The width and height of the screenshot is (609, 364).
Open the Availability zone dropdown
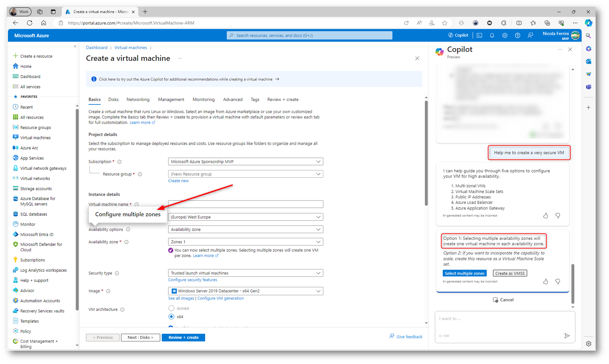click(245, 242)
